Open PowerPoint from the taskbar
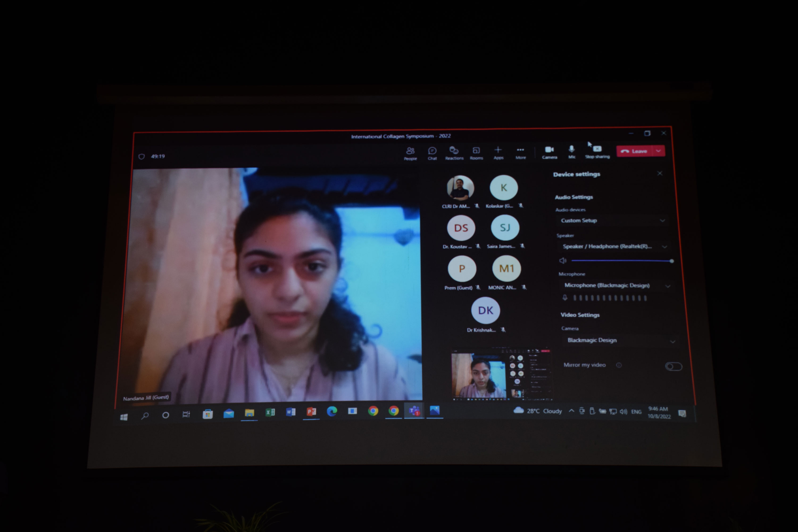The height and width of the screenshot is (532, 798). pyautogui.click(x=311, y=412)
